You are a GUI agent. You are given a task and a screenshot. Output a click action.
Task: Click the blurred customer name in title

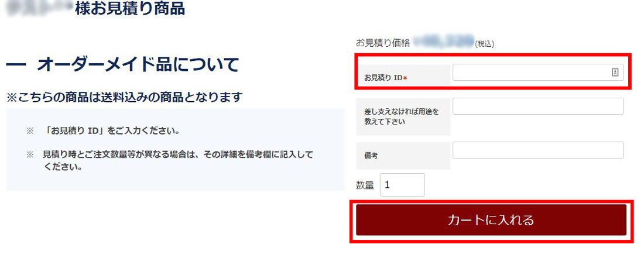(40, 9)
